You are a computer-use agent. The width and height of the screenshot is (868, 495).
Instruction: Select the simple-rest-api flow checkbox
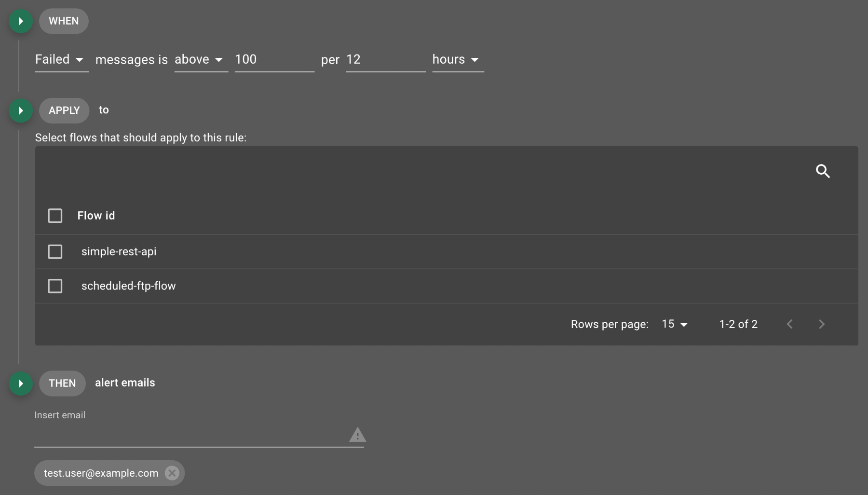(x=55, y=251)
